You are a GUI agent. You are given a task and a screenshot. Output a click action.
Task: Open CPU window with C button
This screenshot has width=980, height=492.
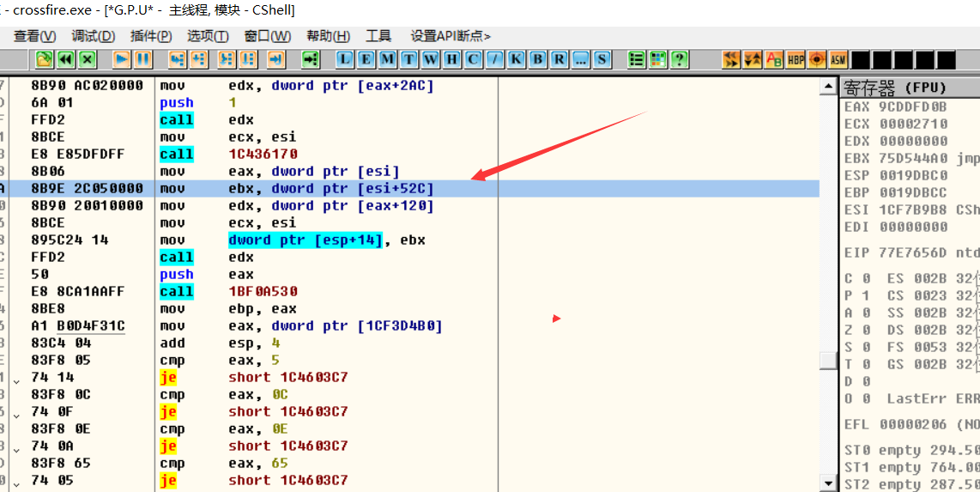(473, 59)
